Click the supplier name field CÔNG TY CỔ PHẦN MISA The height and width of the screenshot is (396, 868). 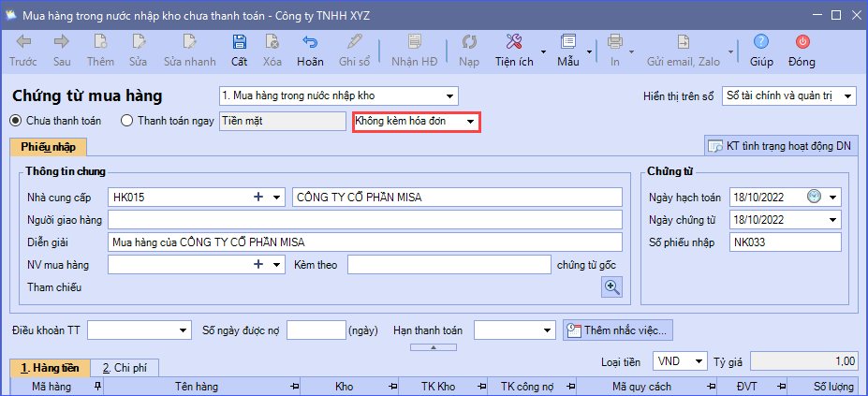coord(457,198)
